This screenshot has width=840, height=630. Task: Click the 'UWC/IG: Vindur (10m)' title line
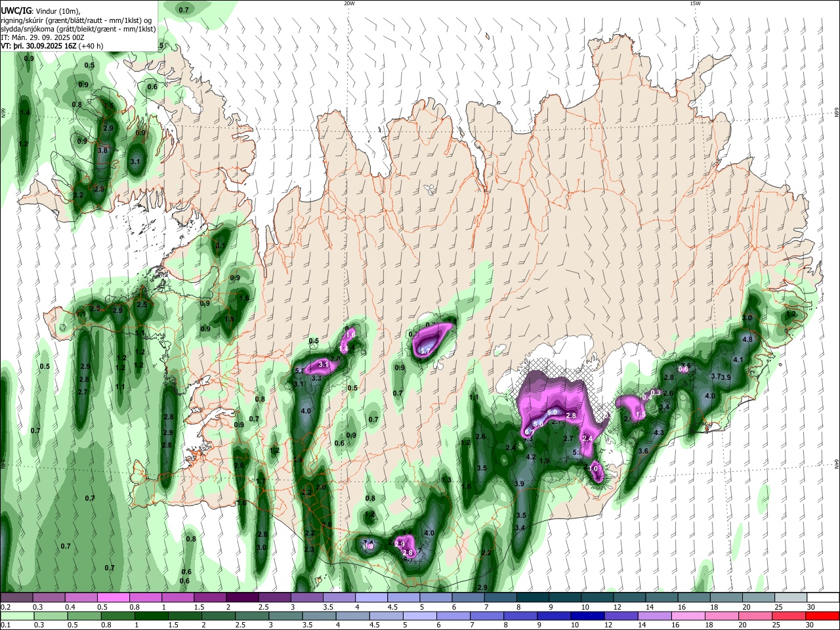pos(41,10)
